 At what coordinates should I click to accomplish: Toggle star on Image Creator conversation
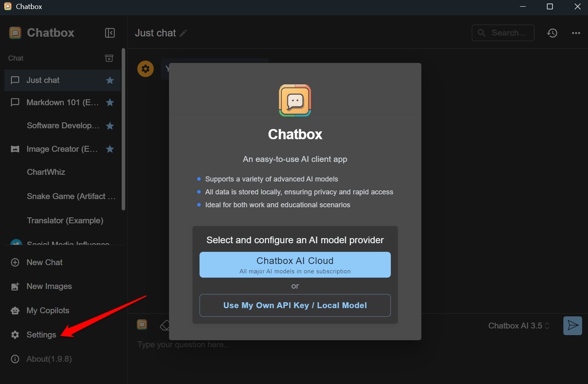[110, 149]
